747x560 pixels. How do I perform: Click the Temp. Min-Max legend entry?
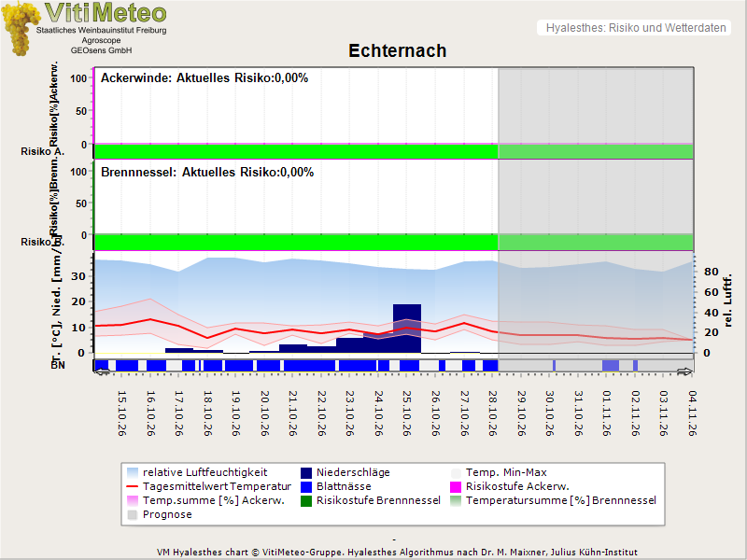click(499, 473)
